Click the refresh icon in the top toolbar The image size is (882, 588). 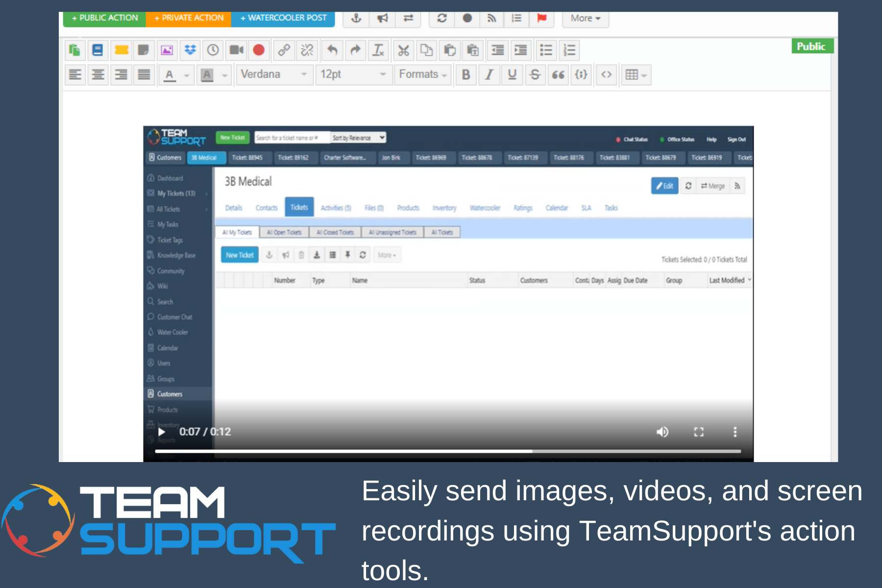(442, 19)
